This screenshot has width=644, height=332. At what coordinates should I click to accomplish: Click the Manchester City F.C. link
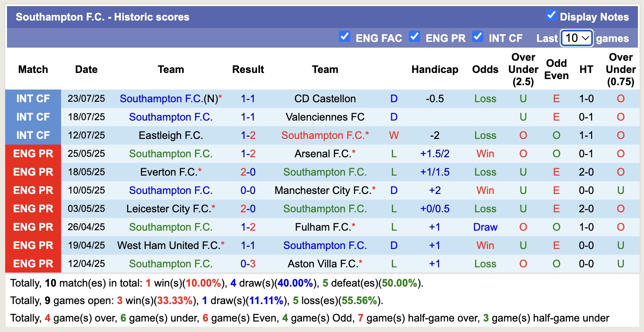click(325, 190)
